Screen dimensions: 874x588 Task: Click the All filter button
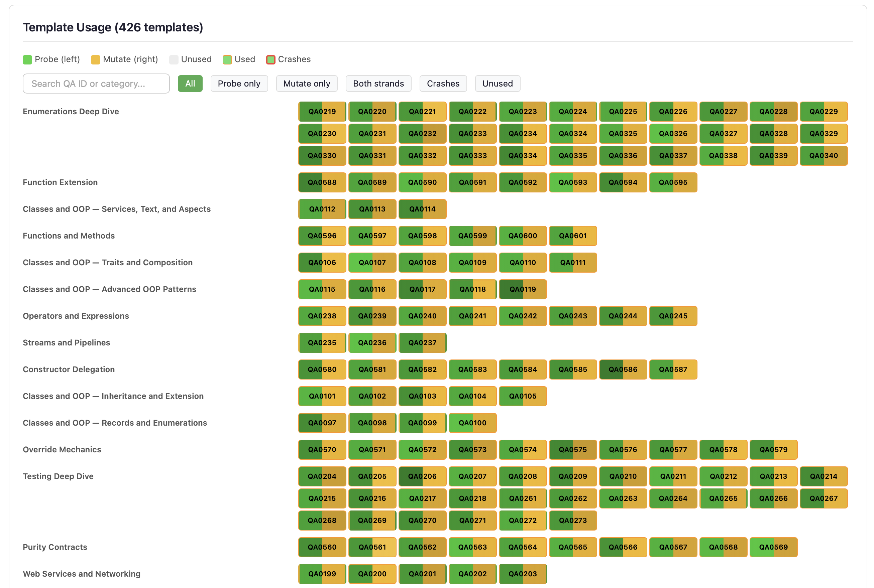[190, 83]
